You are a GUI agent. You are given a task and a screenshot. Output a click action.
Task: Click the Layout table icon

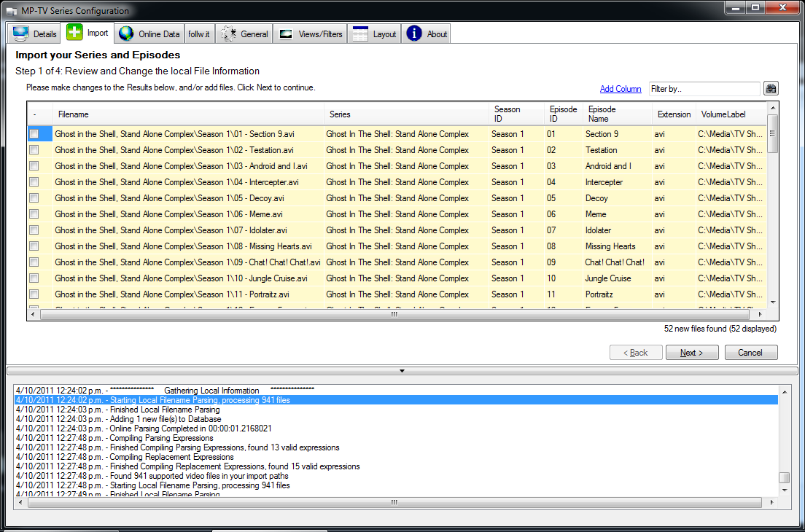tap(360, 34)
